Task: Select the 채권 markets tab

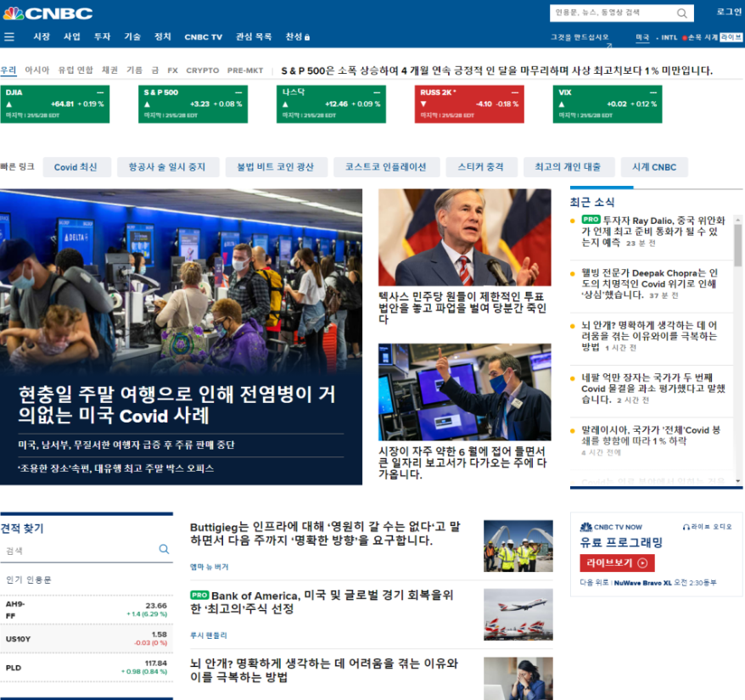Action: coord(109,70)
